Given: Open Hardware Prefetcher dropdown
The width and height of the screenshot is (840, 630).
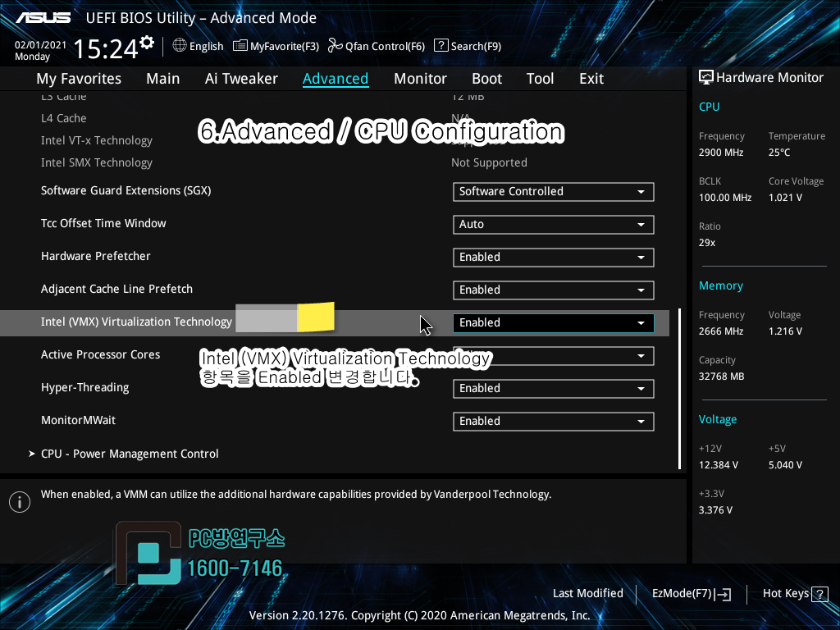Looking at the screenshot, I should (x=554, y=257).
